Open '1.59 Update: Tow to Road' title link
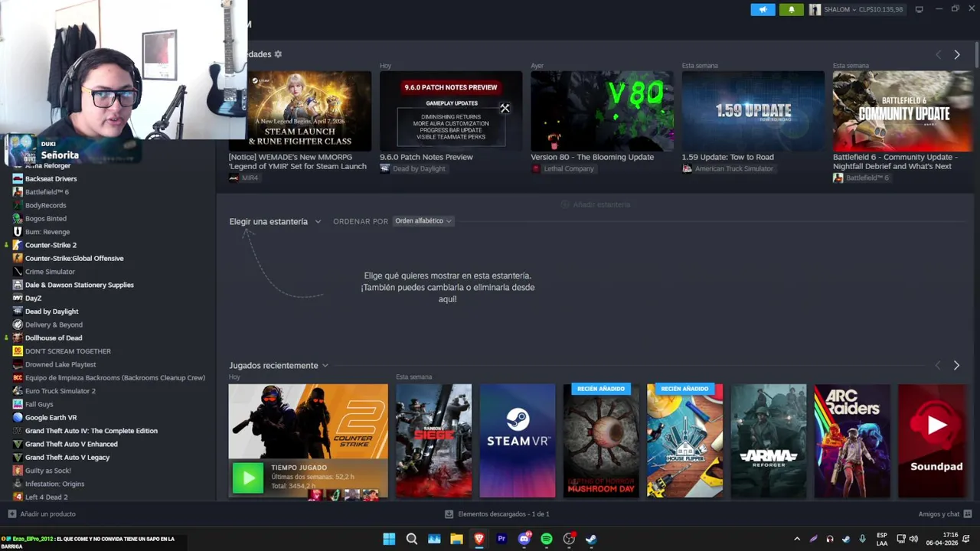The image size is (980, 551). pos(727,157)
